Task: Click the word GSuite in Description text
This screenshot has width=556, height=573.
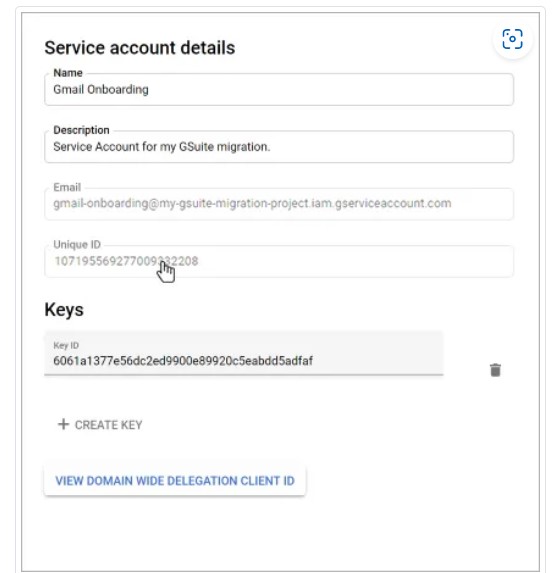Action: (x=196, y=147)
